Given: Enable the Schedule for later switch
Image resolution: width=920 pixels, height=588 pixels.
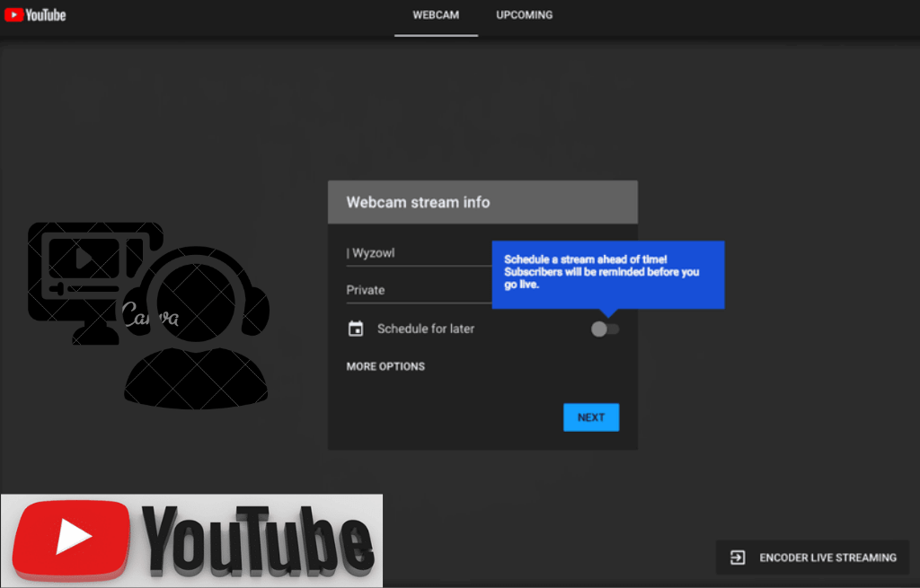Looking at the screenshot, I should (605, 329).
